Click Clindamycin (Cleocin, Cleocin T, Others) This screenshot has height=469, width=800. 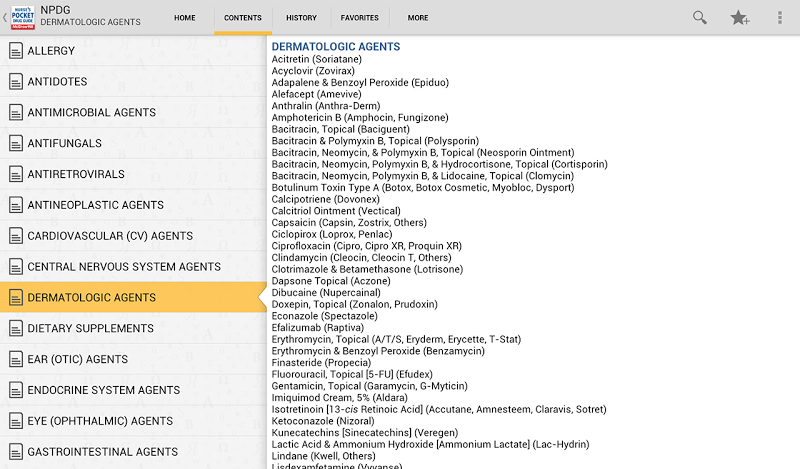(361, 258)
